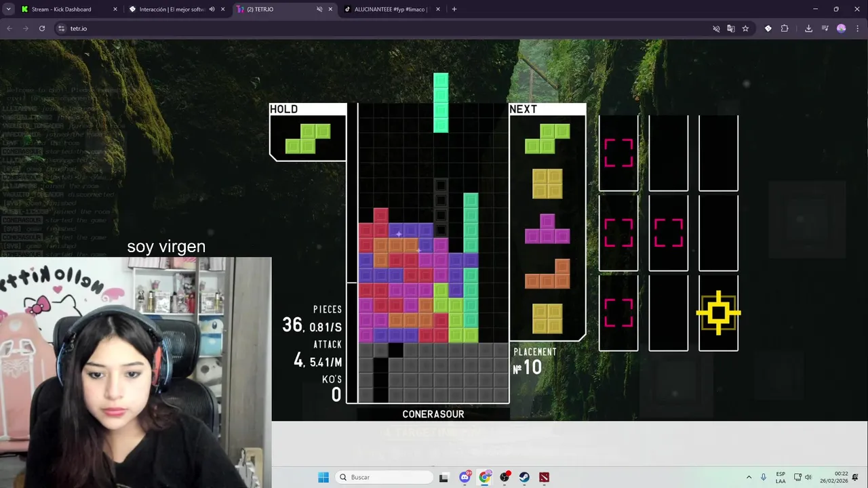Bookmark this page with the star
Screen dimensions: 868x488
pos(745,28)
